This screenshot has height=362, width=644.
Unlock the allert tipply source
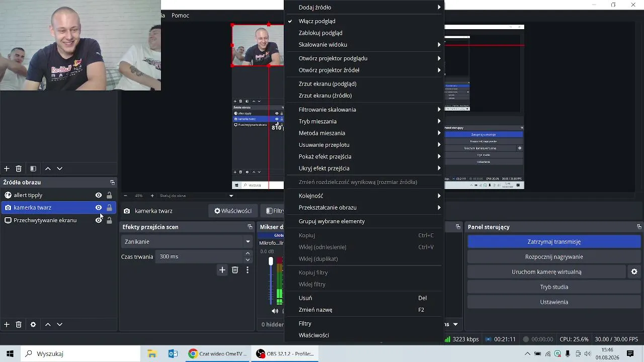coord(109,195)
